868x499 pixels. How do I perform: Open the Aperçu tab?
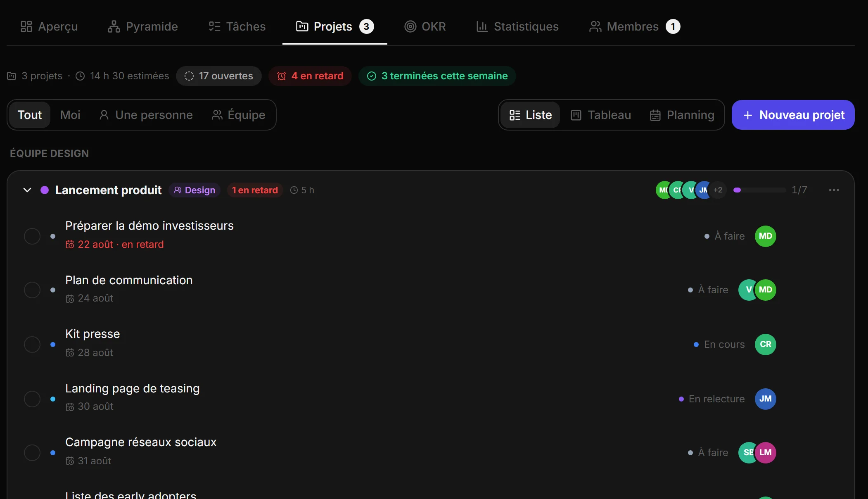tap(49, 26)
